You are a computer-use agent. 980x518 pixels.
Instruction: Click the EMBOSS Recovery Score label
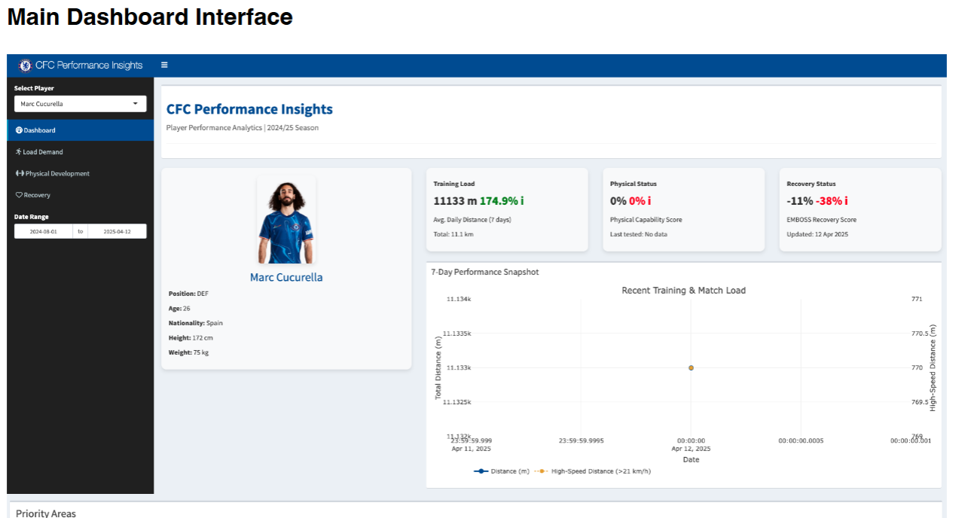[821, 220]
